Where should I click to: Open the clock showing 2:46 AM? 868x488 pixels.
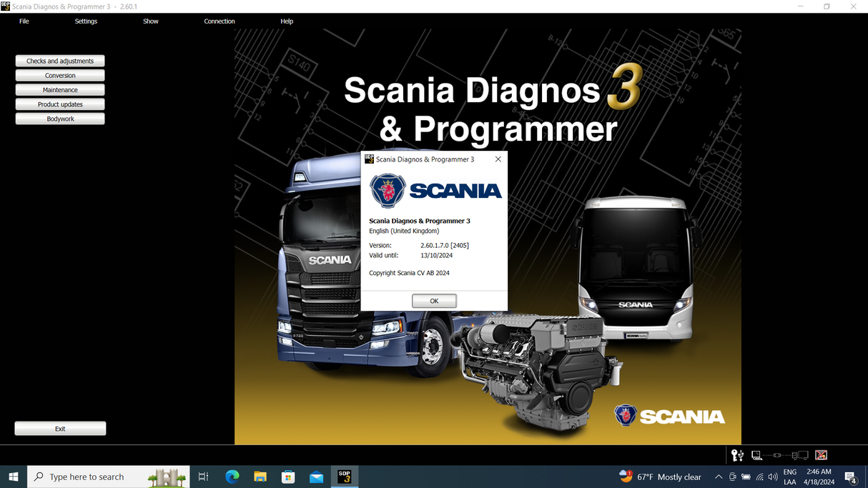click(819, 477)
